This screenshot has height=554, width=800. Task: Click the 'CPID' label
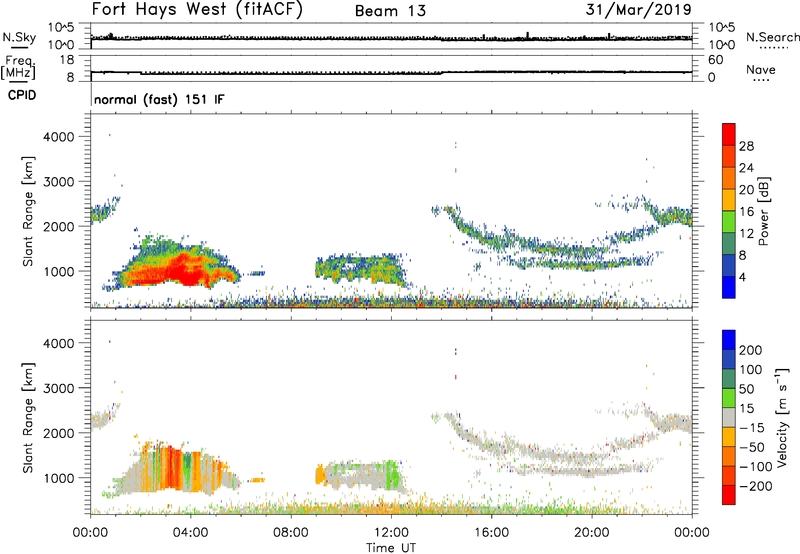click(x=22, y=95)
